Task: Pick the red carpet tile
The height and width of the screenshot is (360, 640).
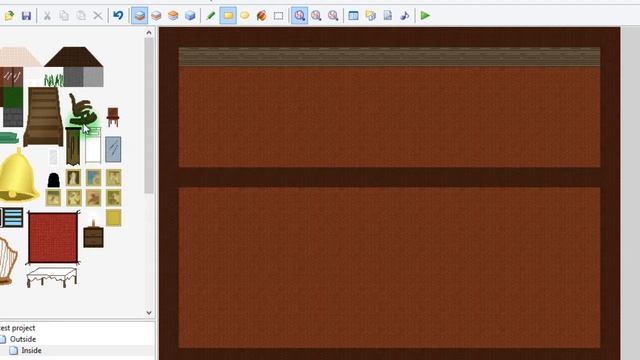Action: click(53, 238)
